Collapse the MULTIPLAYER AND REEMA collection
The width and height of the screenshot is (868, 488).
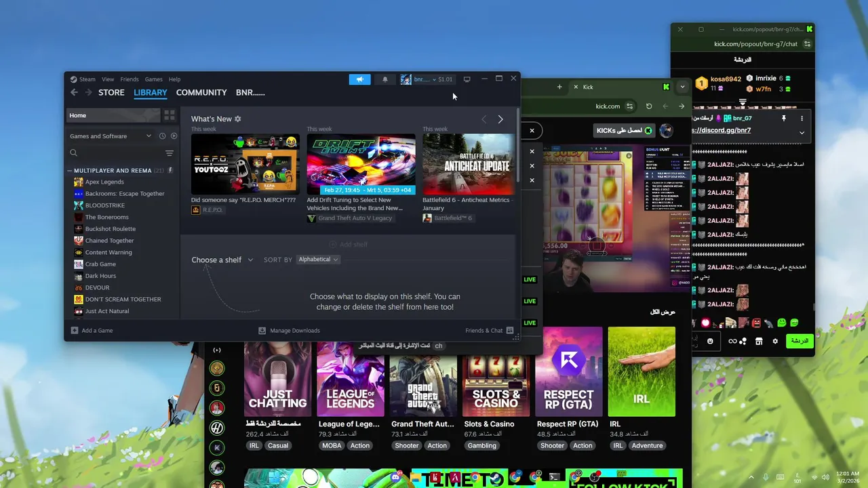coord(71,171)
